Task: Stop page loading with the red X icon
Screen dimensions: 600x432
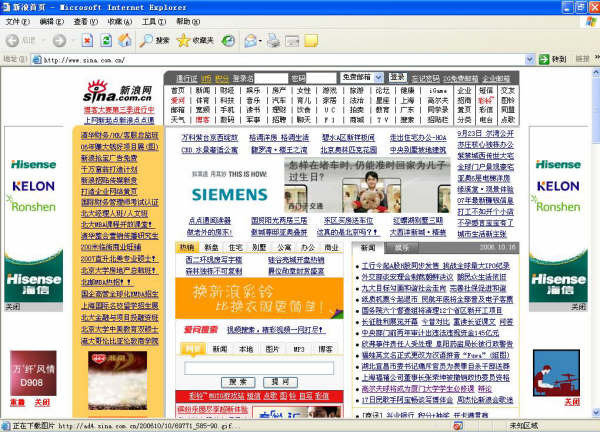Action: (88, 40)
